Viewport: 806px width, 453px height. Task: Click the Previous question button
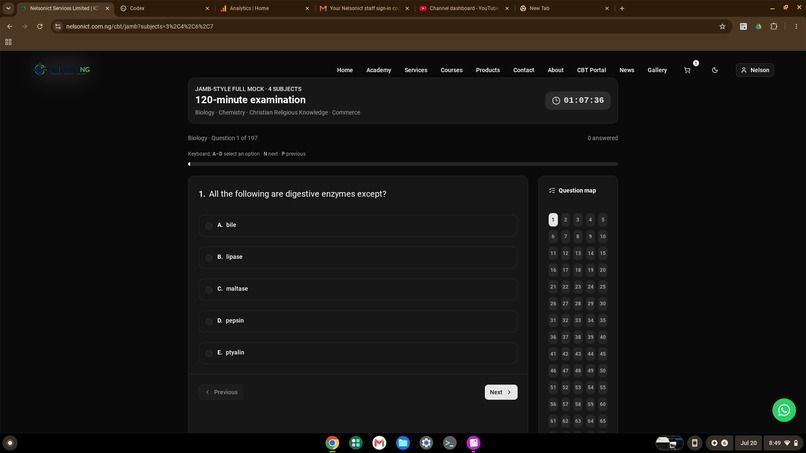(x=221, y=392)
